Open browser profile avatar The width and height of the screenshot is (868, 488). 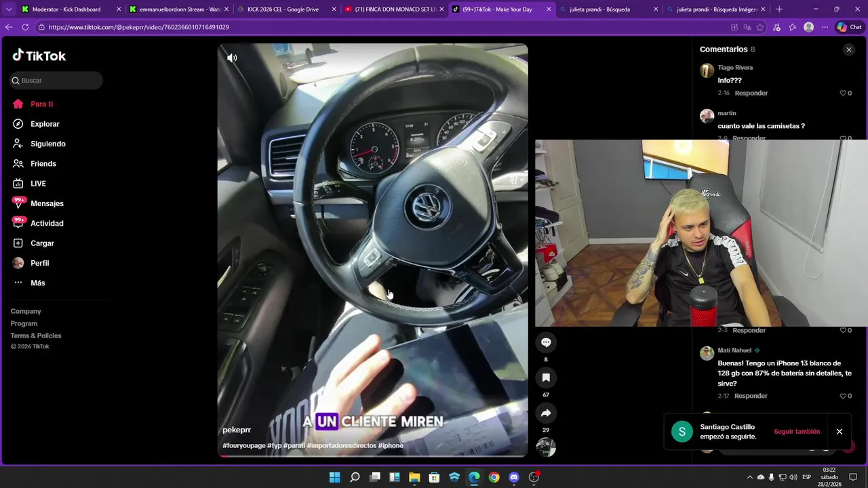[808, 27]
